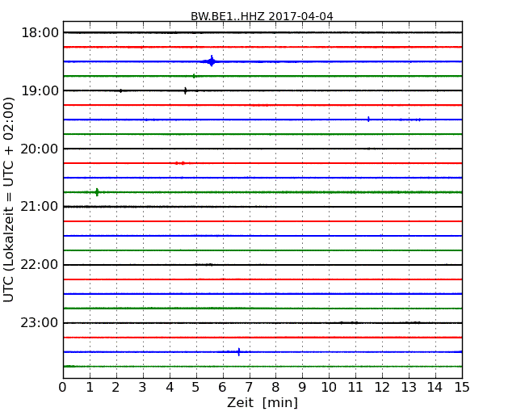Click x-axis tick label 11
Image resolution: width=525 pixels, height=420 pixels.
point(355,388)
